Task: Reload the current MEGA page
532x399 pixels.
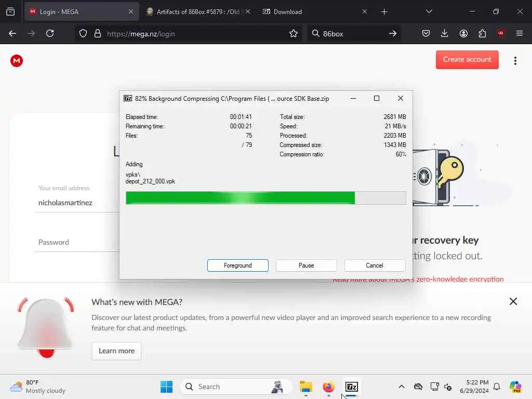Action: (50, 34)
